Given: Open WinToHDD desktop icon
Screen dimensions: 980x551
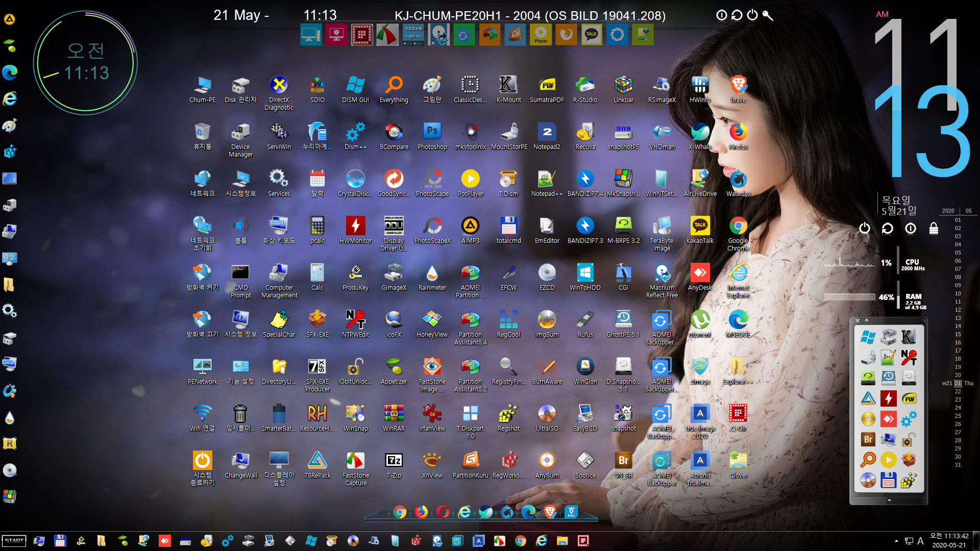Looking at the screenshot, I should [585, 278].
